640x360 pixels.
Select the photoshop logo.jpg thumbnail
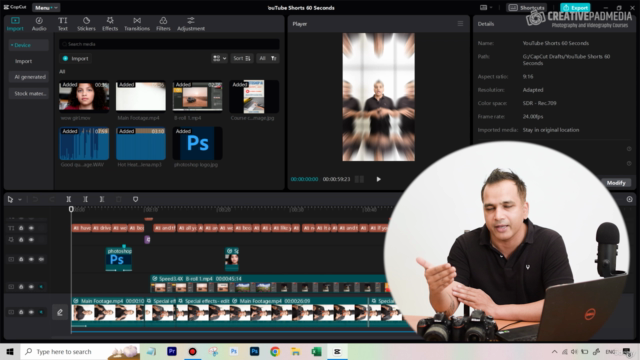click(197, 143)
